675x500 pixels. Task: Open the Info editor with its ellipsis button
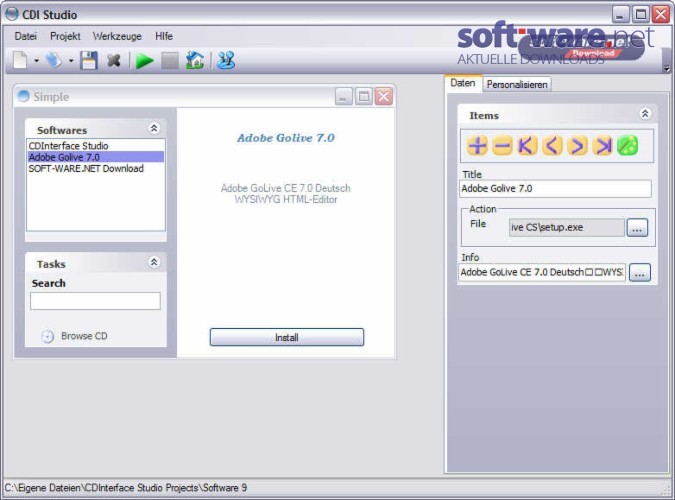tap(639, 272)
